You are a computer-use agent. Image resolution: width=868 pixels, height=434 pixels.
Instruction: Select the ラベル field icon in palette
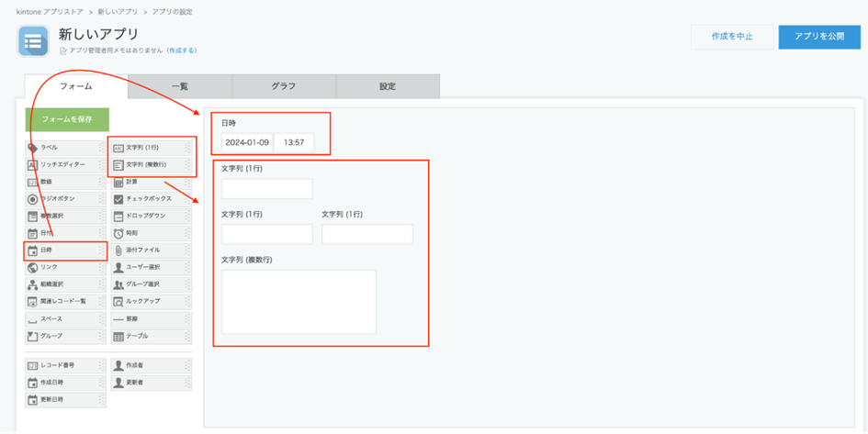point(33,148)
